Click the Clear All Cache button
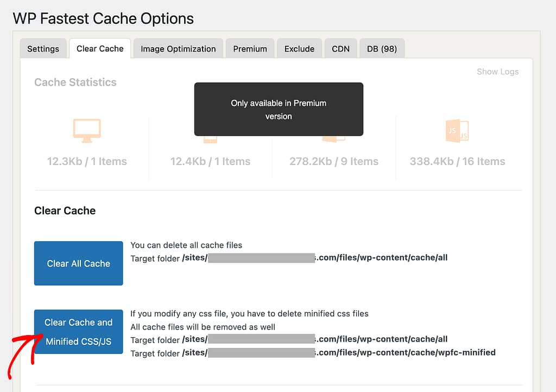 [x=78, y=263]
